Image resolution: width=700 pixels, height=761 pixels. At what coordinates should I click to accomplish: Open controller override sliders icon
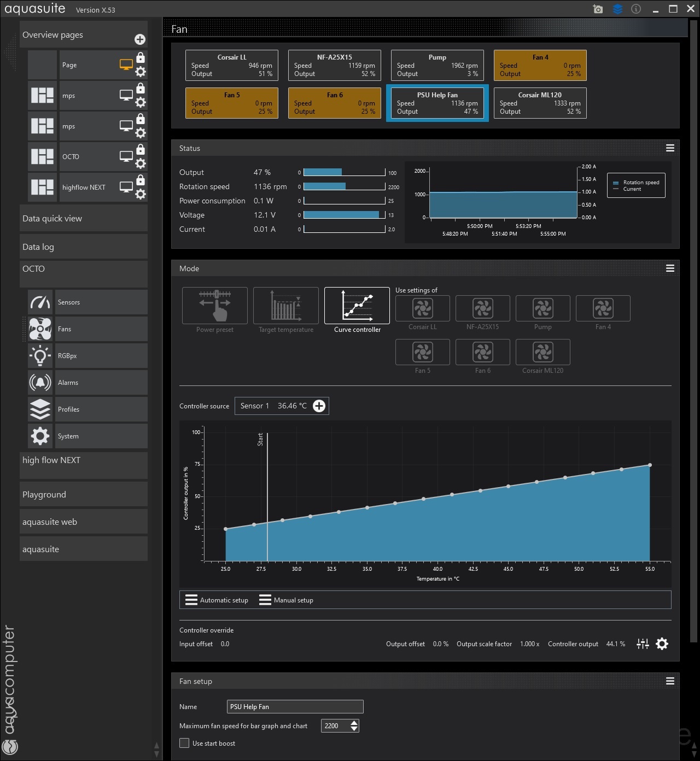coord(643,644)
